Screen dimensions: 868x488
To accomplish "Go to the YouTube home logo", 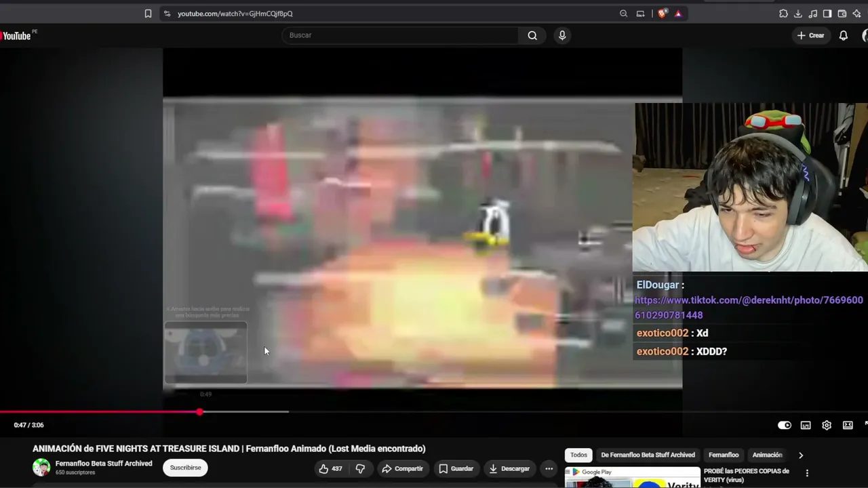I will click(18, 35).
